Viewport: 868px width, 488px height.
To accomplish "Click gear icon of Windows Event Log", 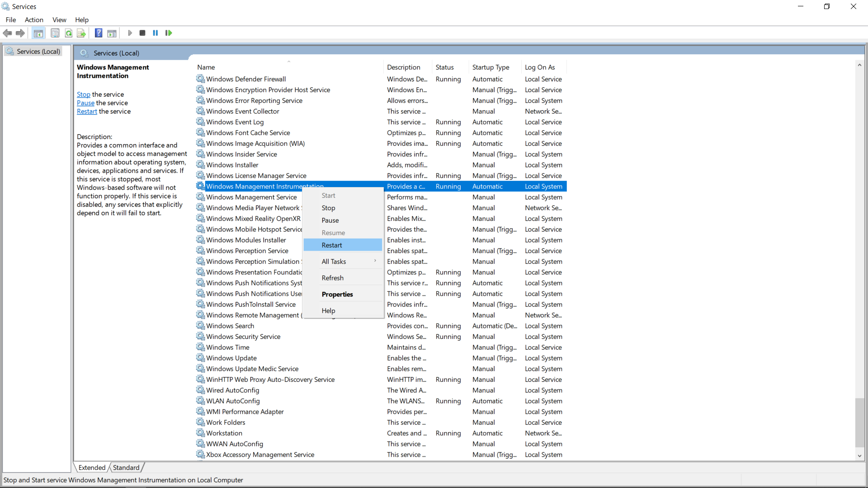I will tap(200, 122).
